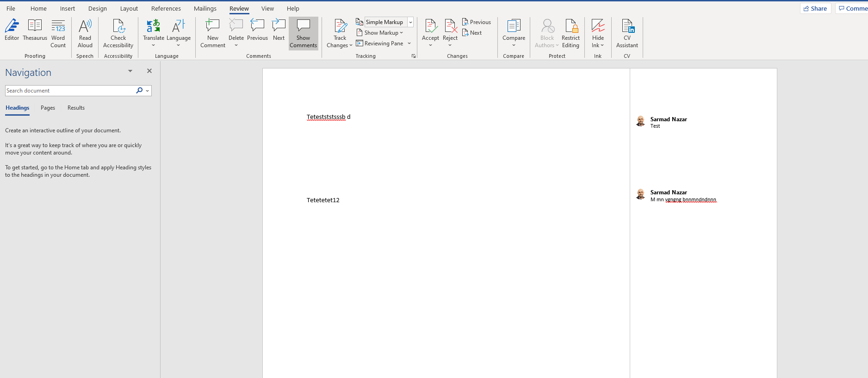
Task: Open the Language dropdown
Action: click(x=179, y=33)
